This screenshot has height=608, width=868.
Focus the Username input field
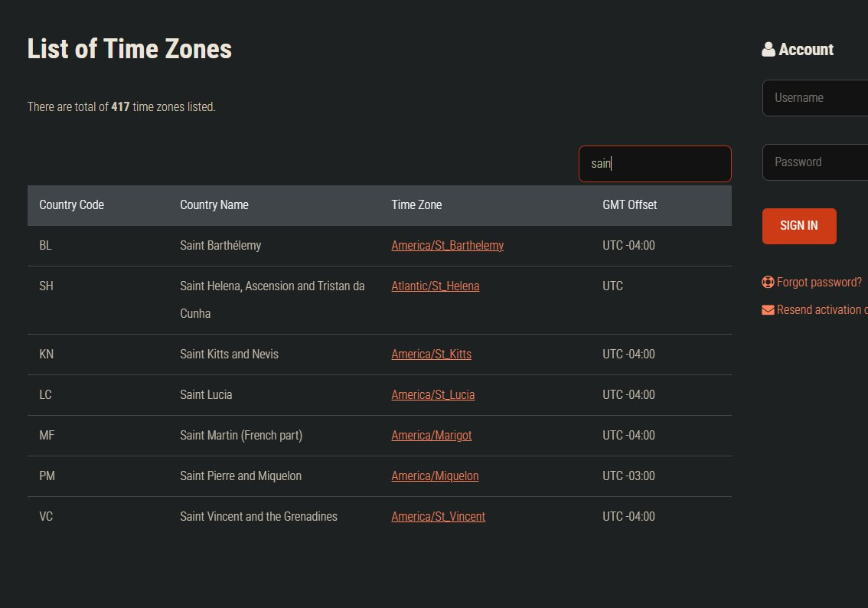point(816,98)
